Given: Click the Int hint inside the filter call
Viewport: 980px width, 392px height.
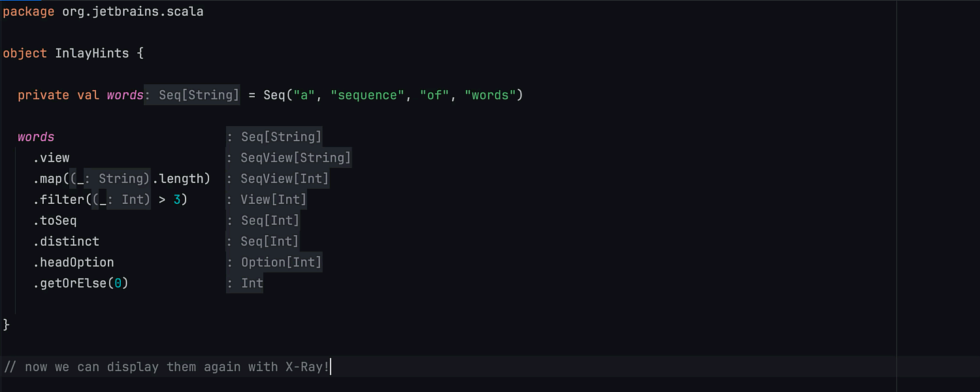Looking at the screenshot, I should [132, 200].
